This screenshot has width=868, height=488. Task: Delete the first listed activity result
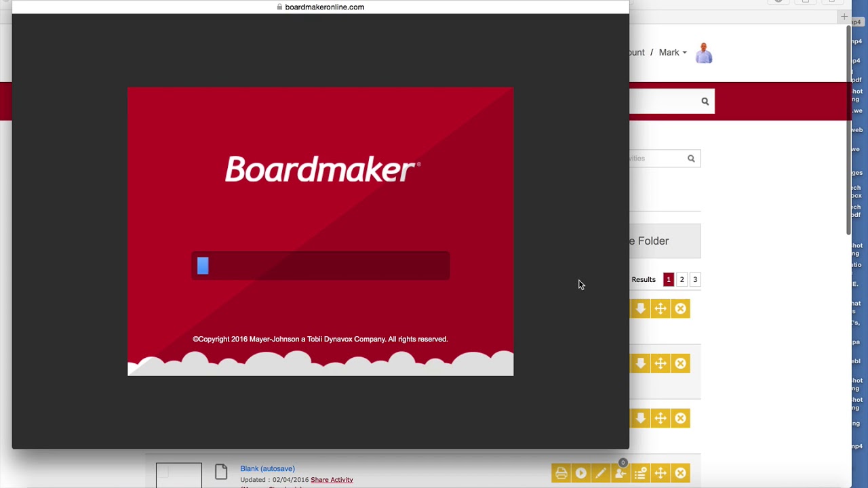pos(680,309)
